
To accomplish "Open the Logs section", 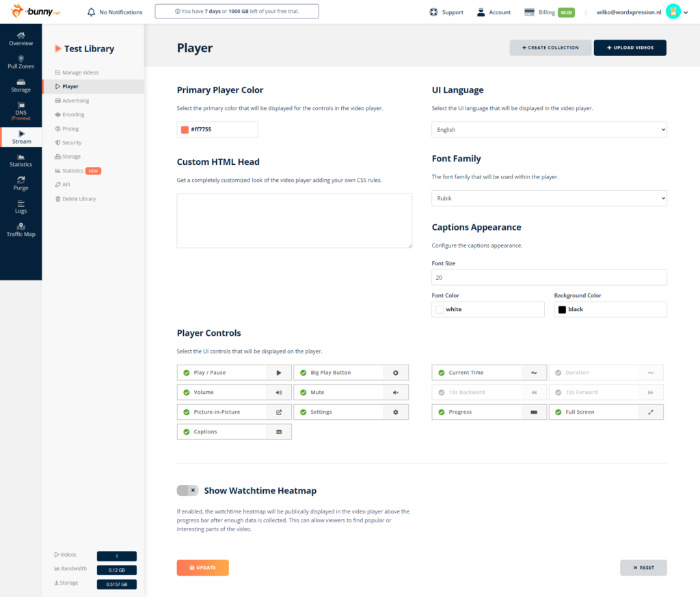I will coord(21,207).
